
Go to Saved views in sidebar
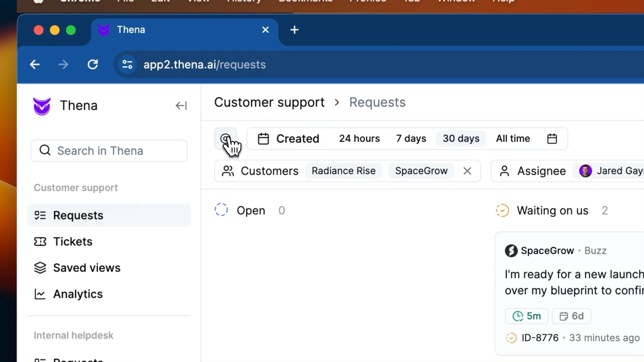[x=87, y=268]
